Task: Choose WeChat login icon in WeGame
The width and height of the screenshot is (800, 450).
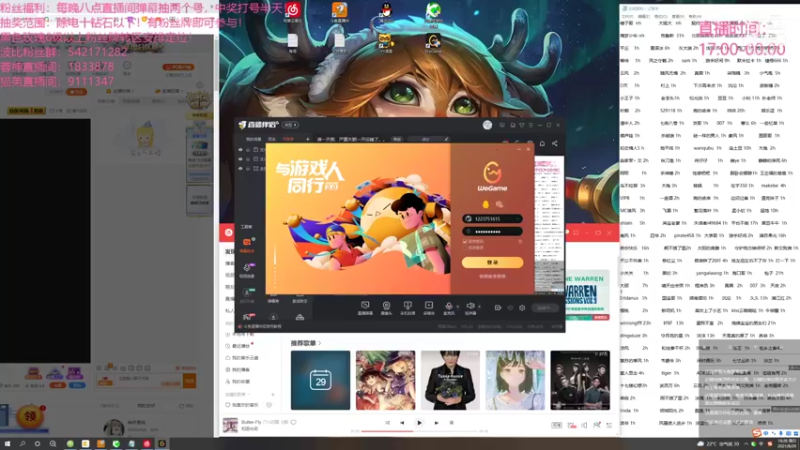Action: point(499,204)
